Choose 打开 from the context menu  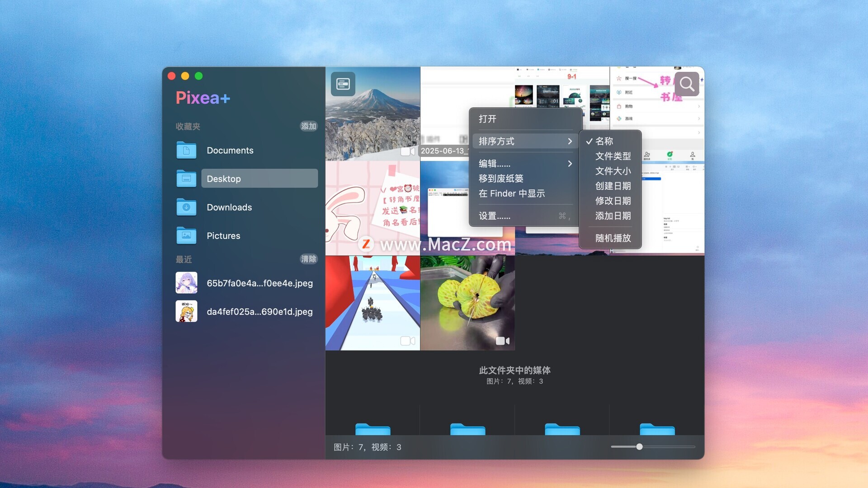click(x=525, y=119)
